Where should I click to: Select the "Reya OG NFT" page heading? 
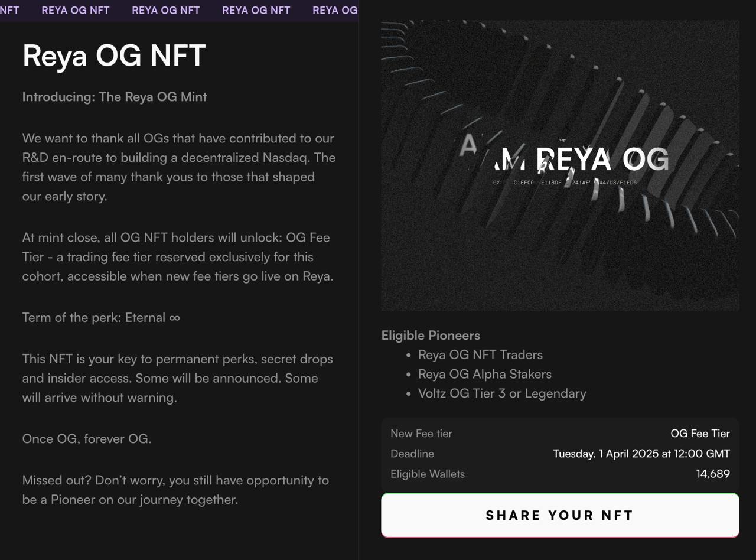[114, 56]
